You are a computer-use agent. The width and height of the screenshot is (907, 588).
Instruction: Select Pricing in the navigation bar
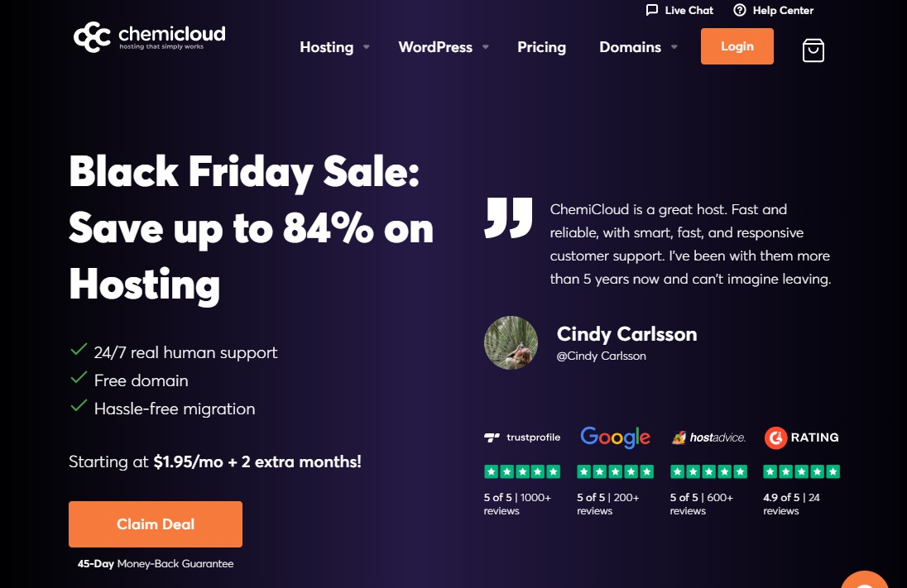541,47
